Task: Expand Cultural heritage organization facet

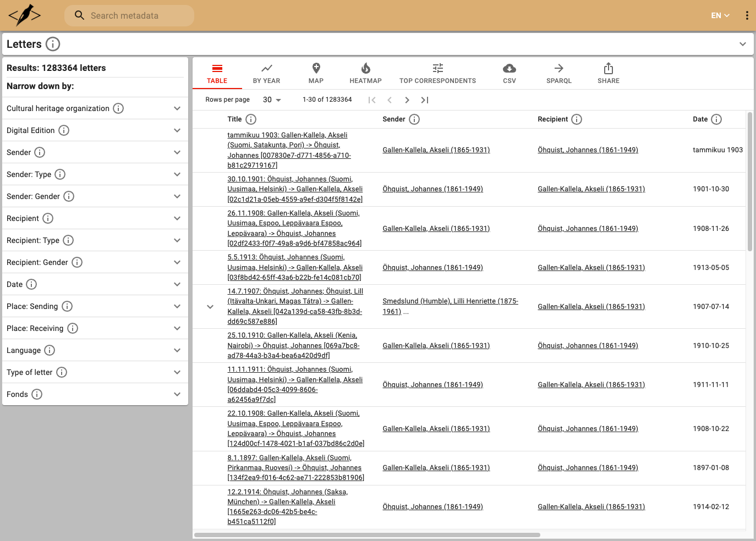Action: pos(177,108)
